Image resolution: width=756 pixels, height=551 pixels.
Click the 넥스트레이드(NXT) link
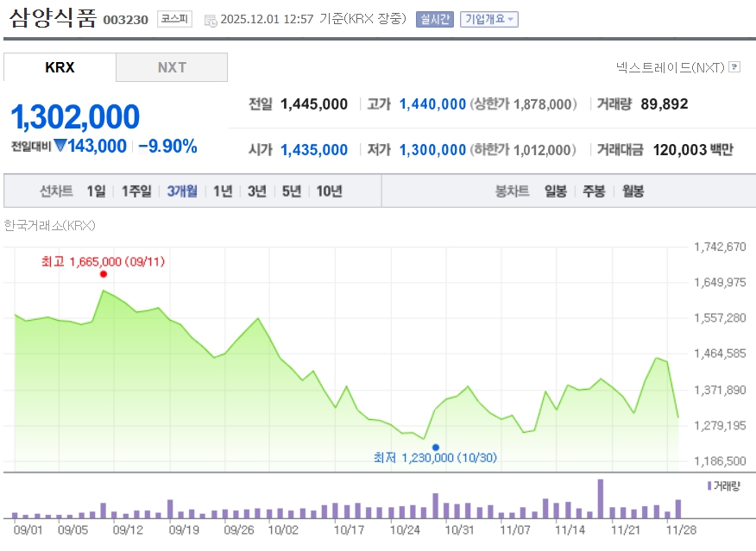(x=671, y=66)
